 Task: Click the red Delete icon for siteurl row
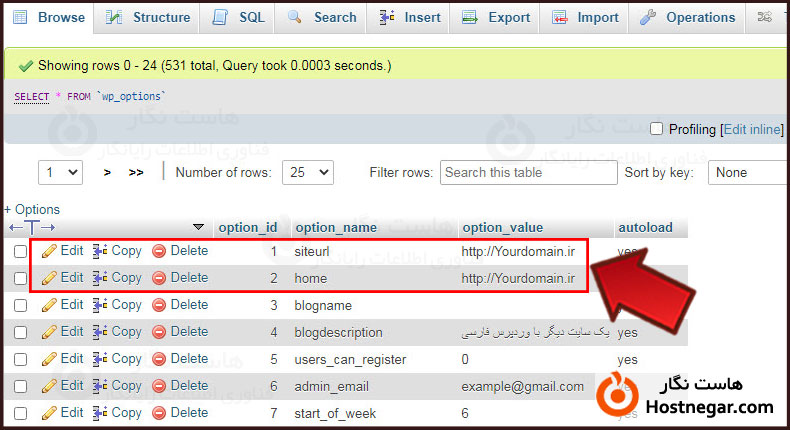(x=159, y=251)
